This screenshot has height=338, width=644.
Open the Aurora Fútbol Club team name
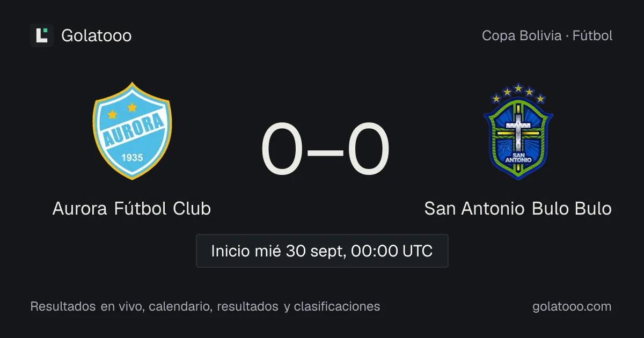pos(131,208)
